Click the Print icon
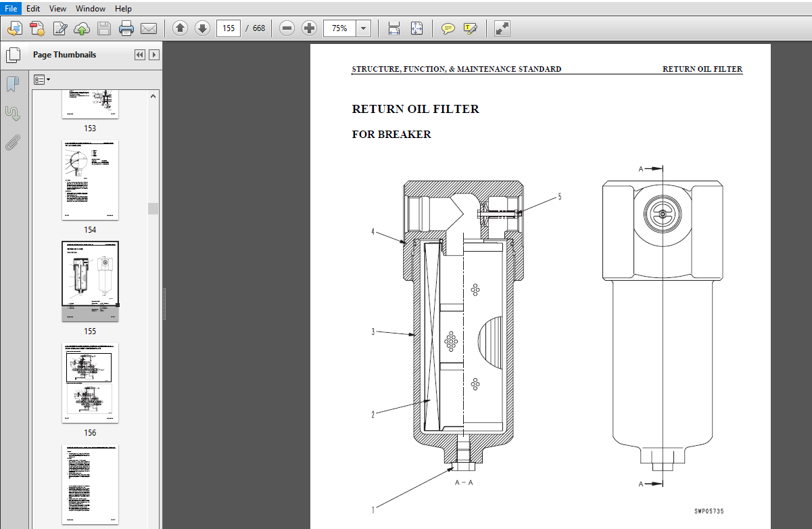 (126, 28)
